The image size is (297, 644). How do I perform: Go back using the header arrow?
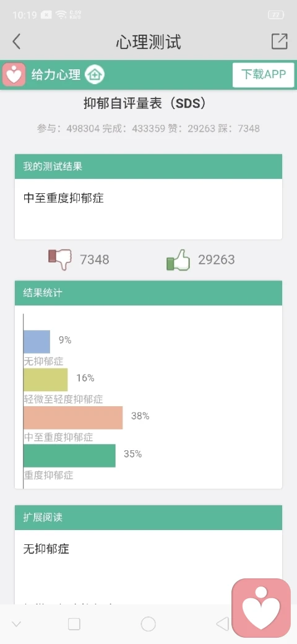16,41
